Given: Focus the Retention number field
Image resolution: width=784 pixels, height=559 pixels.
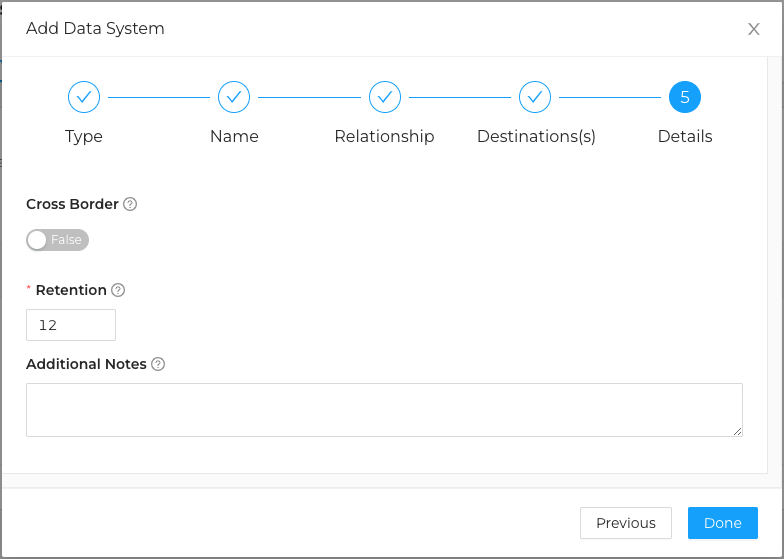Looking at the screenshot, I should (71, 325).
